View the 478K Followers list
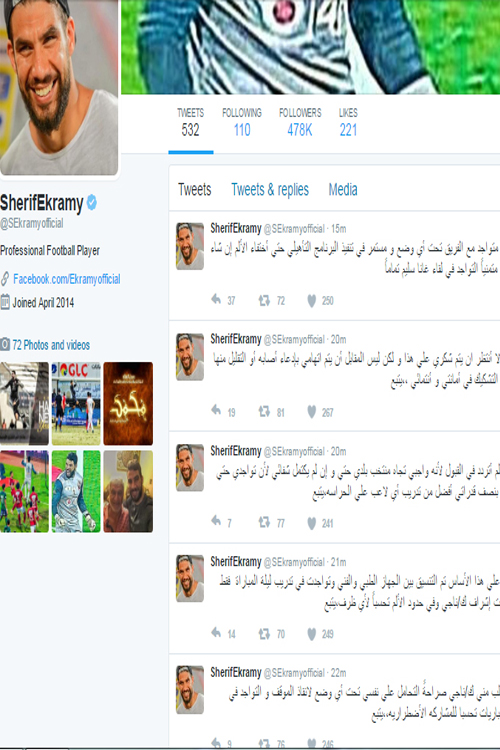 (x=300, y=122)
